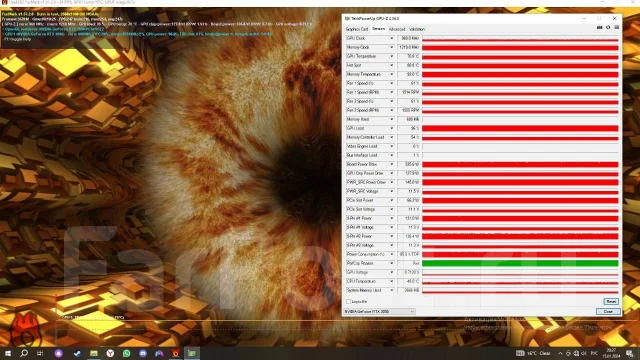640x360 pixels.
Task: Switch to the Validation tab
Action: point(417,29)
